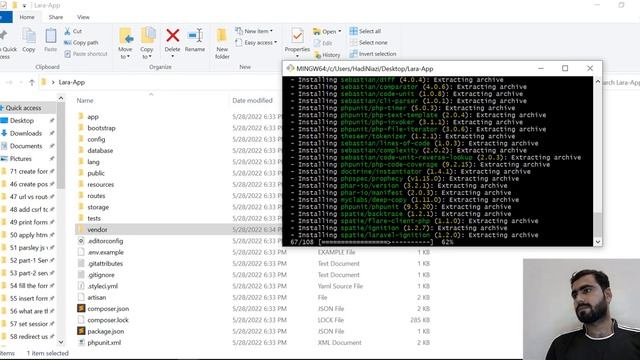Click Copy path in the ribbon

[81, 42]
